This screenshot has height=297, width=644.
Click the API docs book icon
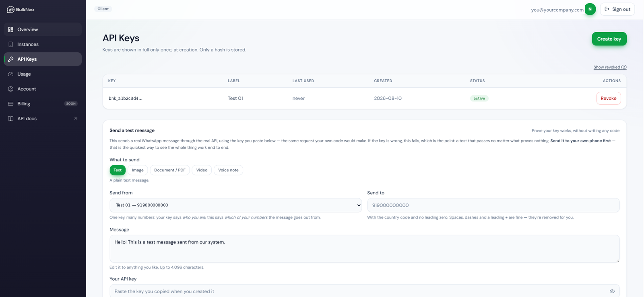10,119
